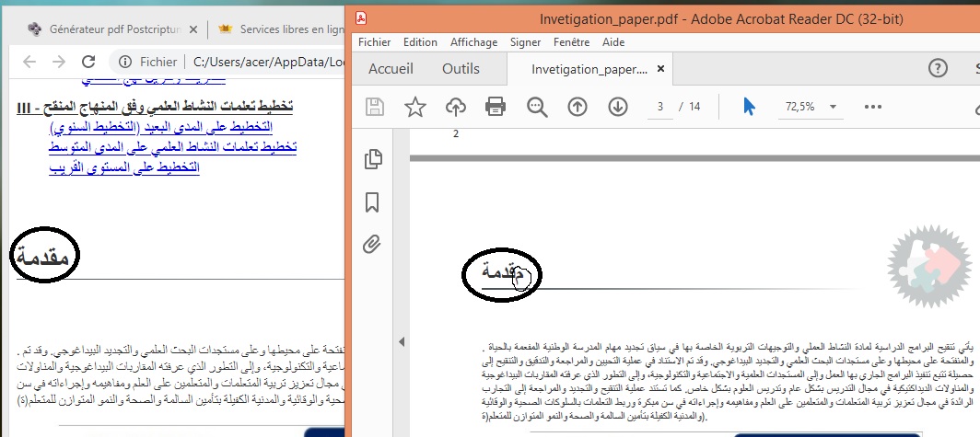
Task: Select the Services libres en ligne browser tab
Action: tap(281, 29)
